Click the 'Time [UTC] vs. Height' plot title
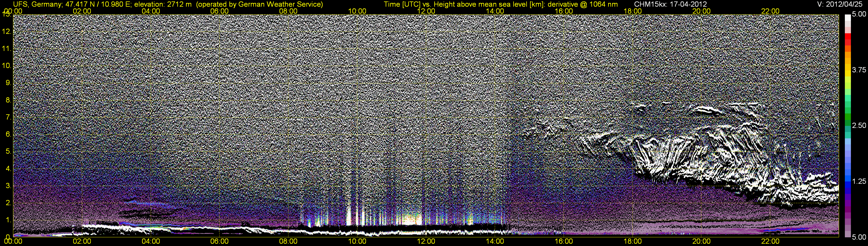Screen dimensions: 868x246 click(419, 4)
